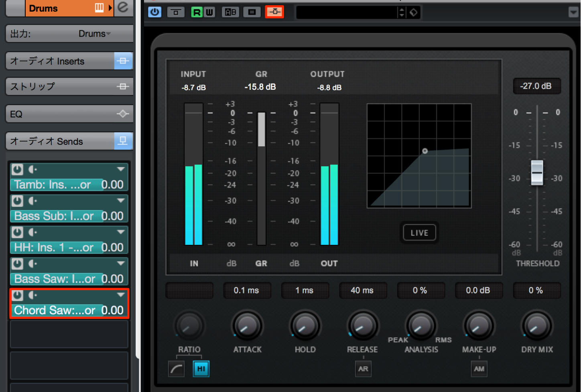Click the 40 ms release value field
This screenshot has height=392, width=581.
coord(362,291)
